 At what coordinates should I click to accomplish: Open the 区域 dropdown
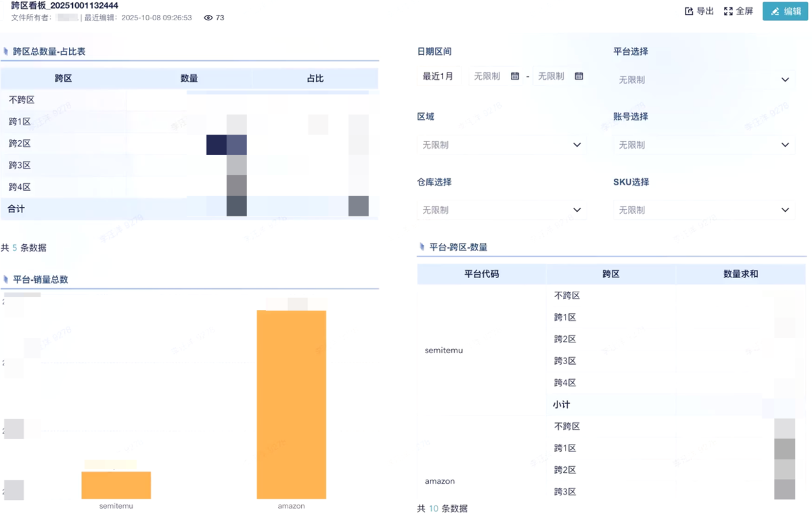point(501,145)
